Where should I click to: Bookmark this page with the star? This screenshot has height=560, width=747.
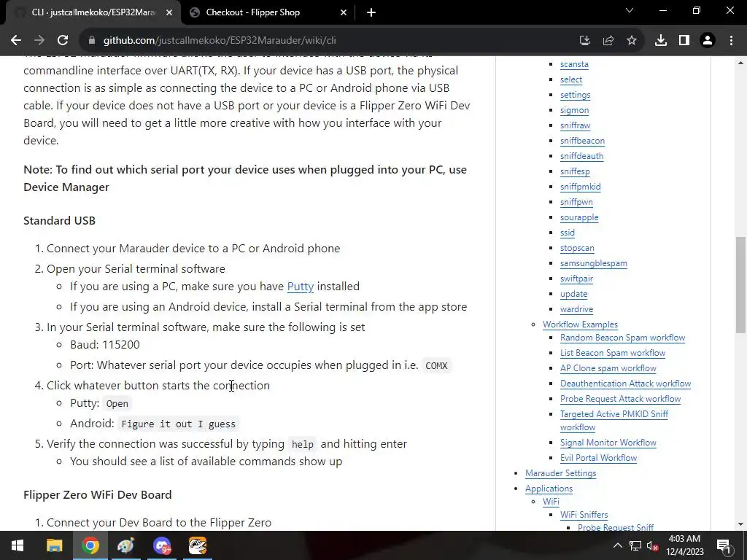coord(632,41)
